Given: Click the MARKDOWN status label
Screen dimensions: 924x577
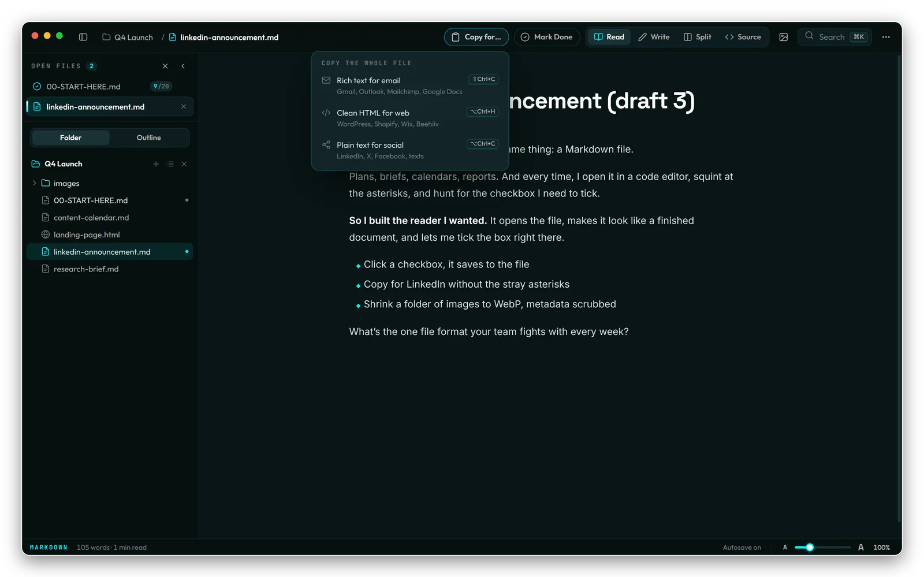Looking at the screenshot, I should 49,548.
